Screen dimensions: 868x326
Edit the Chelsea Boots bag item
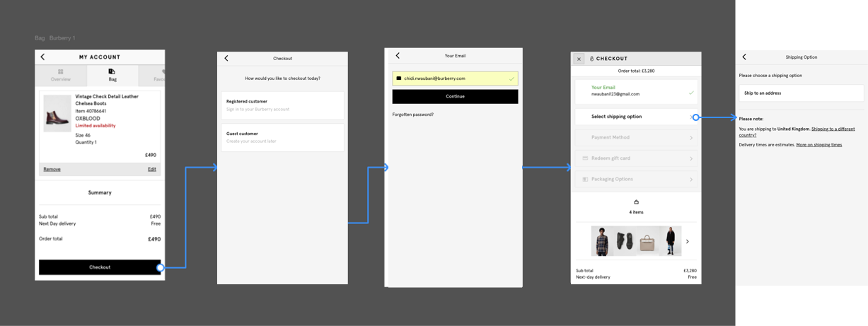152,170
